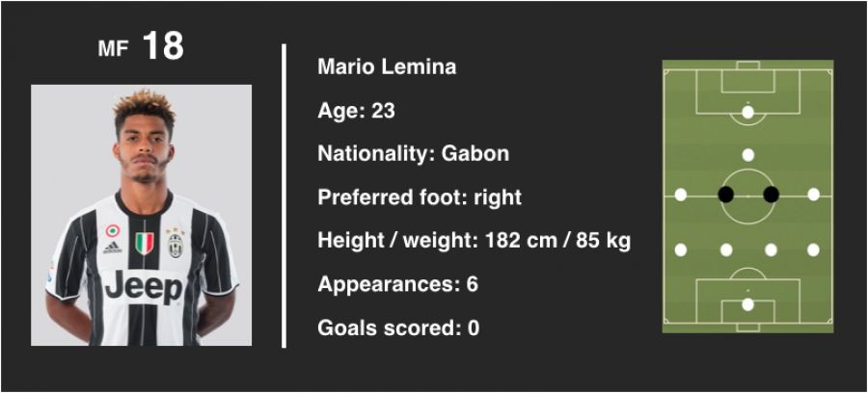Click the Nationality: Gabon line
The height and width of the screenshot is (393, 868).
point(413,154)
